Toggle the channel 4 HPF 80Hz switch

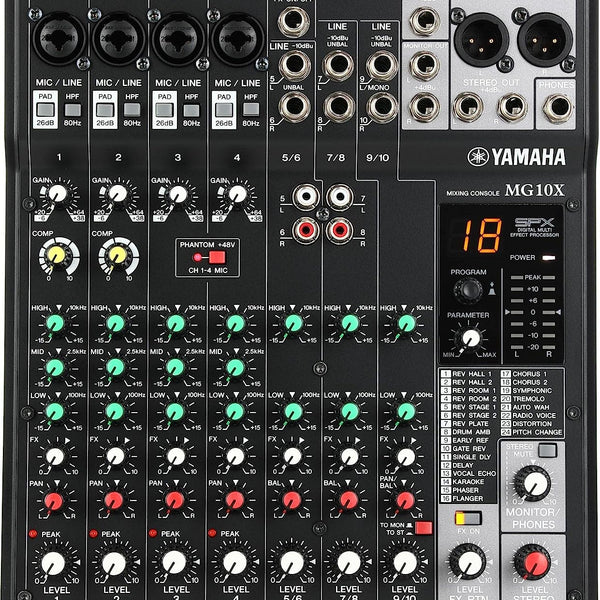coord(251,110)
